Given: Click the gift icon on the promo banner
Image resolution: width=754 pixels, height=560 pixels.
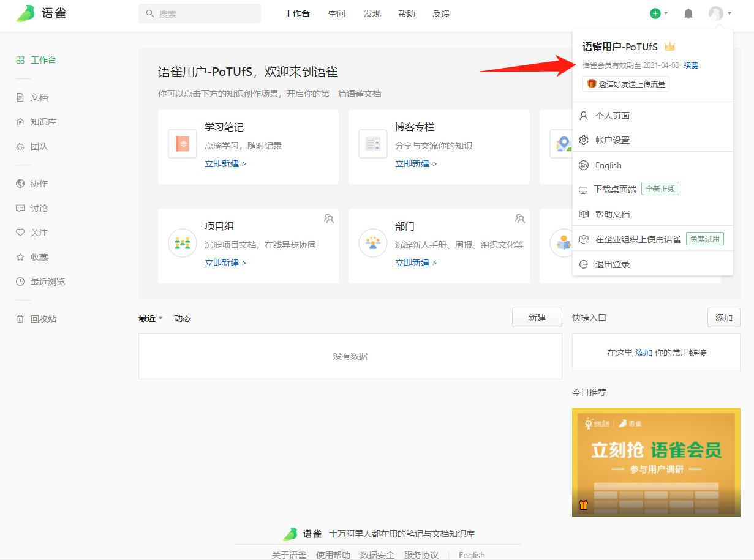Looking at the screenshot, I should pyautogui.click(x=583, y=505).
